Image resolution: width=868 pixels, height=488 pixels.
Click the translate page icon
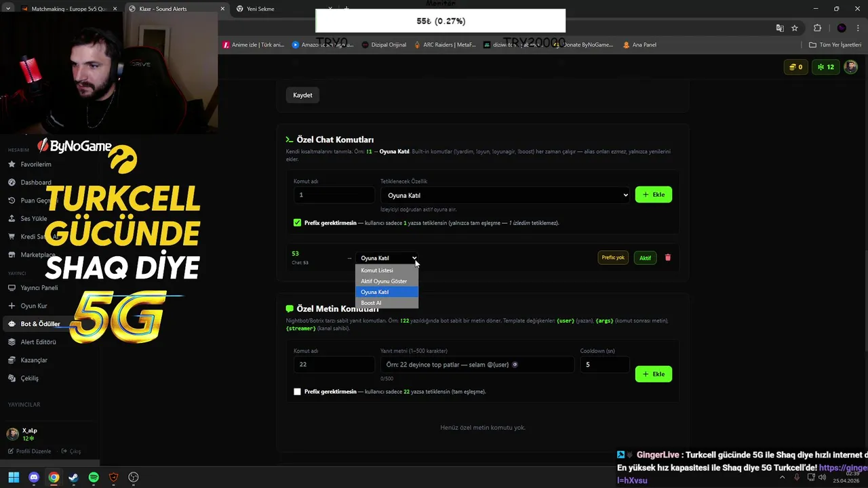click(x=780, y=28)
